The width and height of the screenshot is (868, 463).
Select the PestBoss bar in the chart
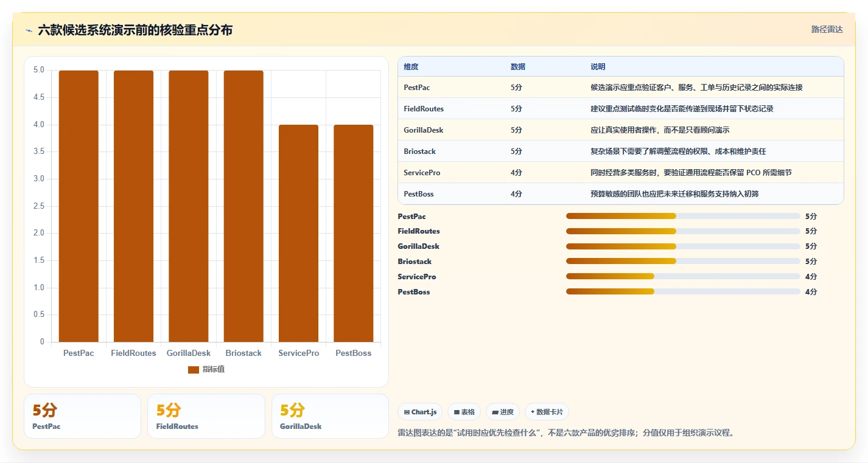(354, 233)
